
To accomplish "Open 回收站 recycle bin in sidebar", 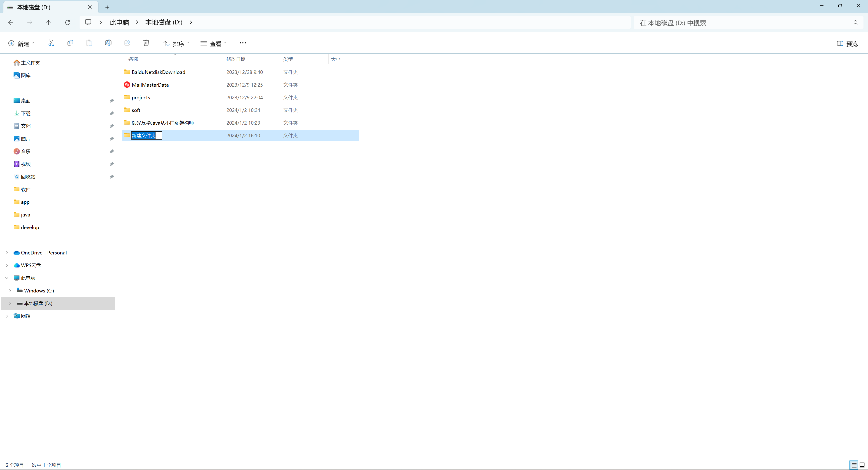I will 24,177.
